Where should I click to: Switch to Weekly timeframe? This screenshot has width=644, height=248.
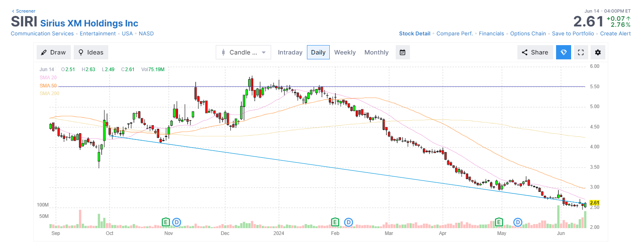(x=345, y=52)
